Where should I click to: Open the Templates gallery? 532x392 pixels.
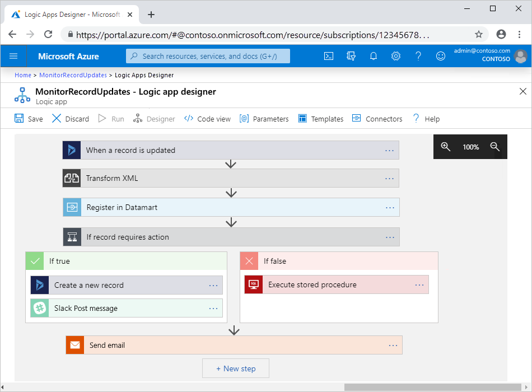click(x=320, y=119)
